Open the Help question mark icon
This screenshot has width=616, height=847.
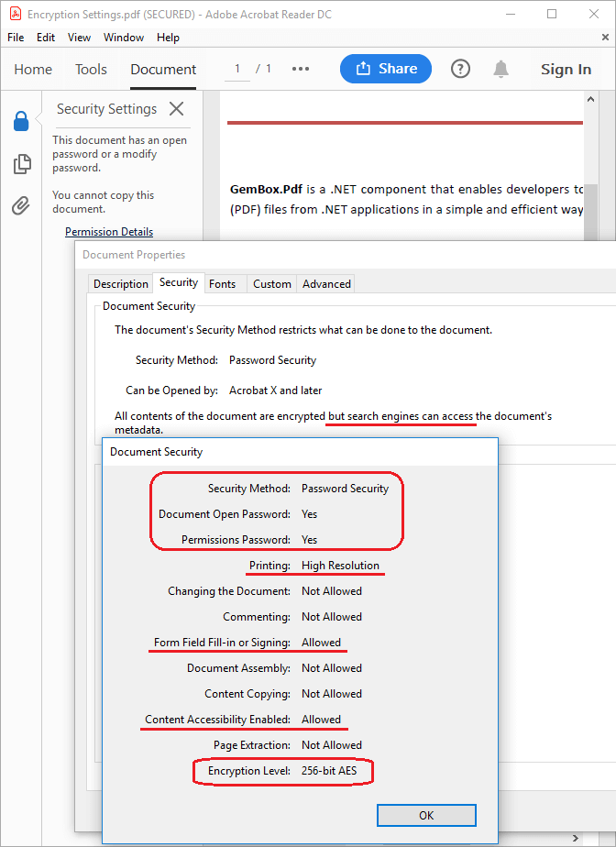click(460, 69)
